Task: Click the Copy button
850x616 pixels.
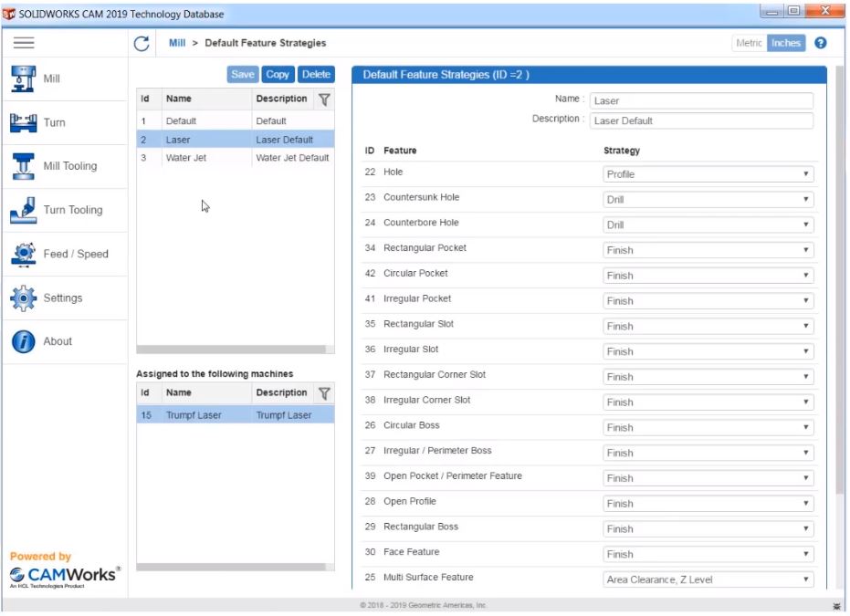Action: pyautogui.click(x=278, y=75)
